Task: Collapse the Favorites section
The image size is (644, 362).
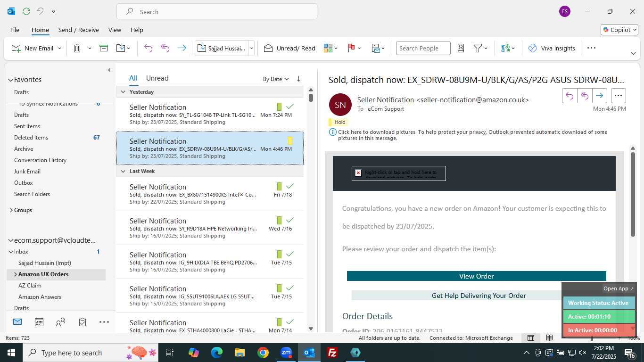Action: click(10, 80)
